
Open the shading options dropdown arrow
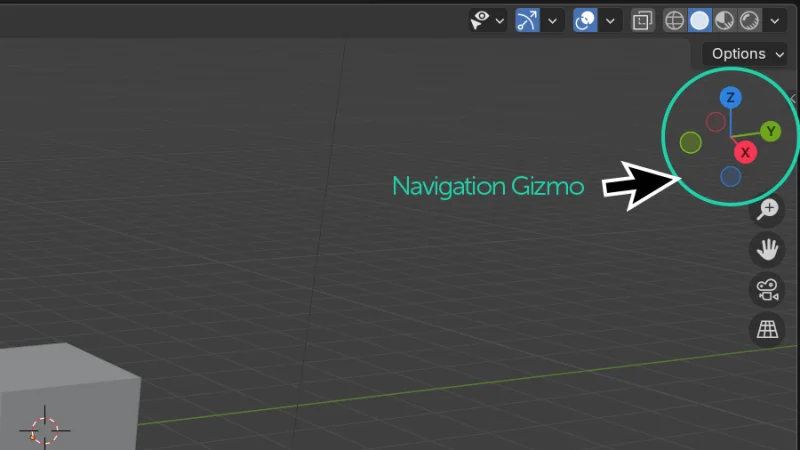point(775,21)
